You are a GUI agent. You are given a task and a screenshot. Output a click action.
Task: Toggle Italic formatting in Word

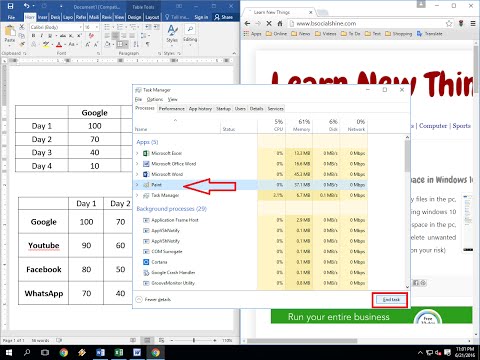click(41, 36)
